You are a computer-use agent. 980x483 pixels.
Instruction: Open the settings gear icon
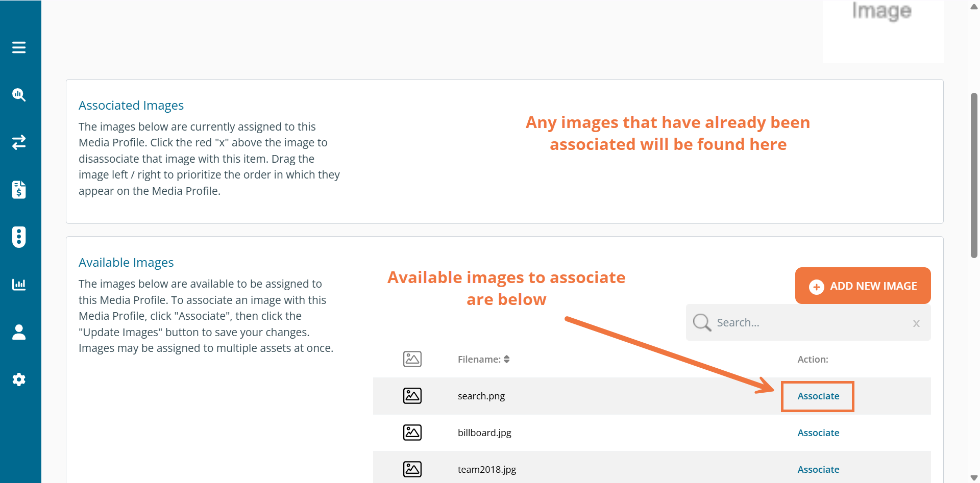[19, 379]
